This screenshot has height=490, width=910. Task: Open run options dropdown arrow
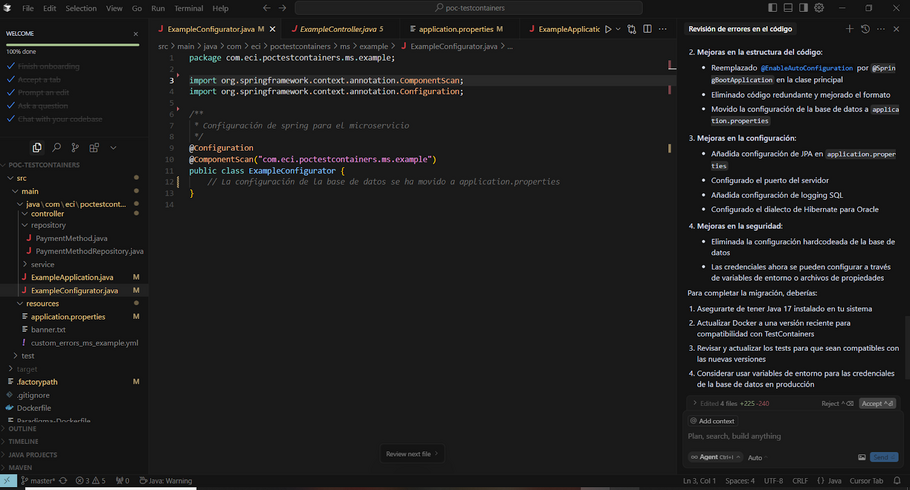coord(618,29)
